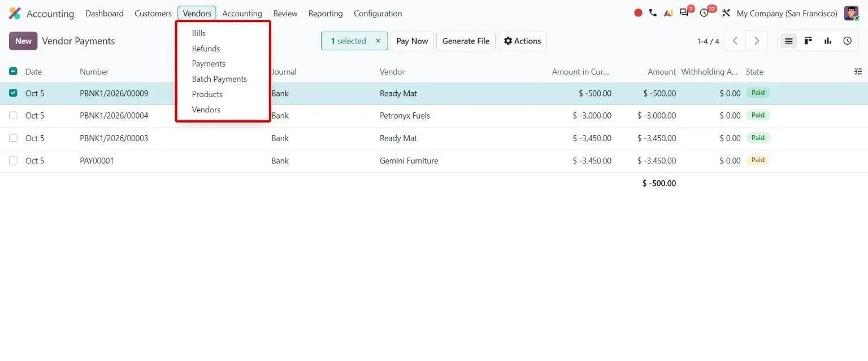Check the PBNK1/2026/00004 row checkbox
This screenshot has width=868, height=361.
[x=13, y=115]
